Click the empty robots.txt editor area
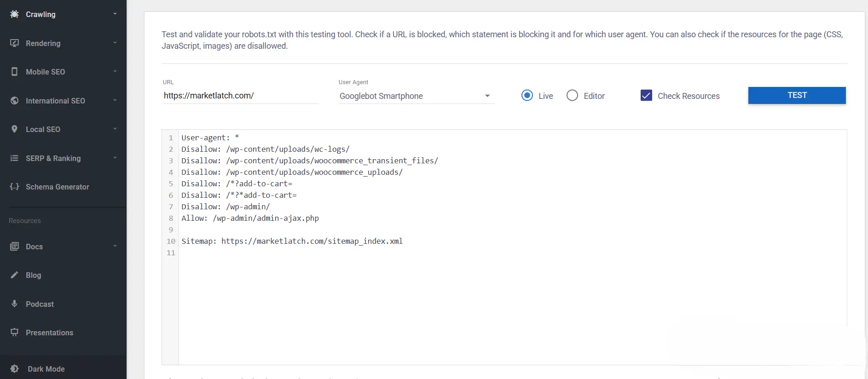 [x=512, y=310]
